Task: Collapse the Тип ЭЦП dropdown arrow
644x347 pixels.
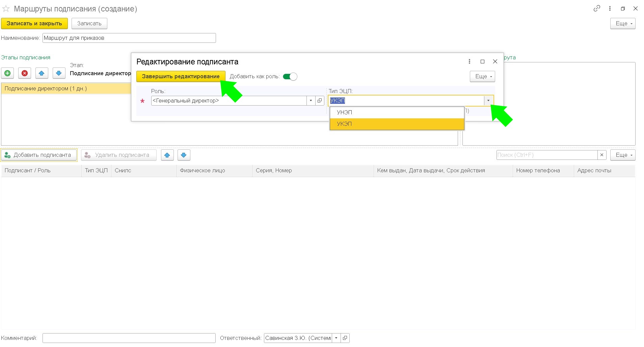Action: (488, 100)
